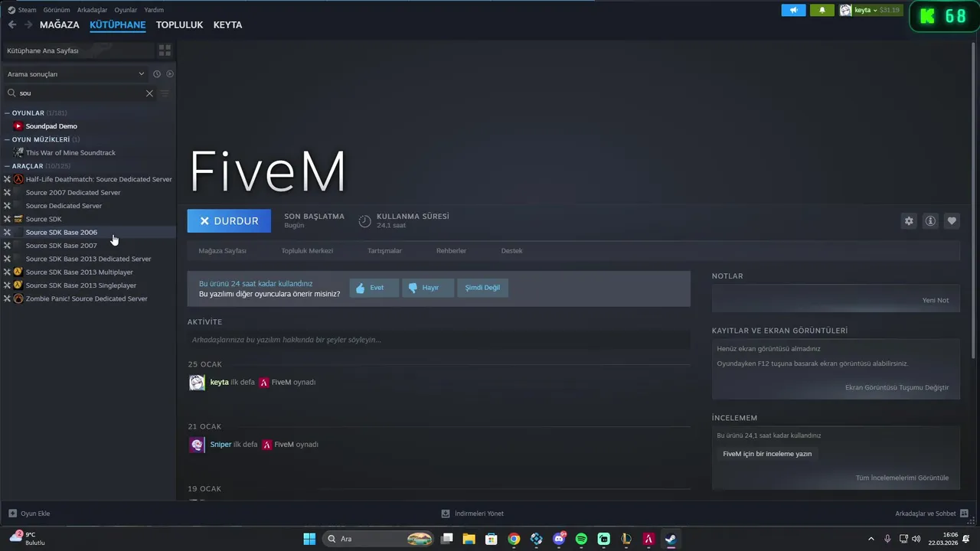Open Windows Start button on taskbar
The height and width of the screenshot is (551, 980).
click(x=309, y=539)
